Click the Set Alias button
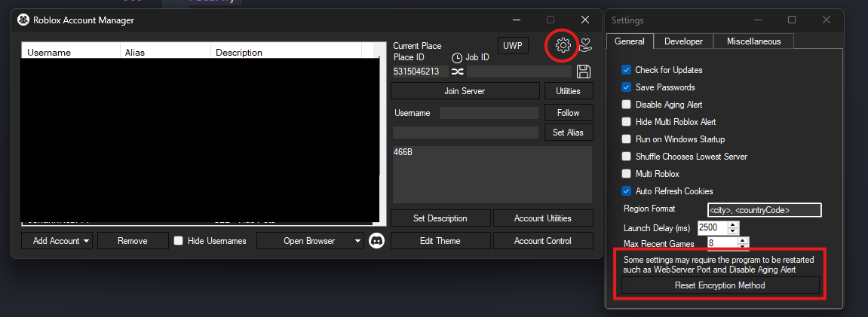 click(x=568, y=133)
